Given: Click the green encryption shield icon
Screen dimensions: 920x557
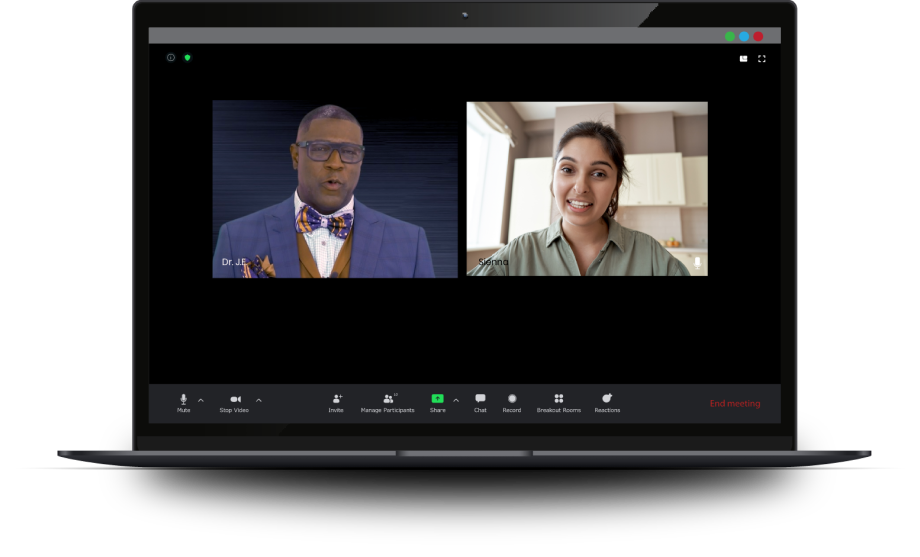Looking at the screenshot, I should click(188, 58).
